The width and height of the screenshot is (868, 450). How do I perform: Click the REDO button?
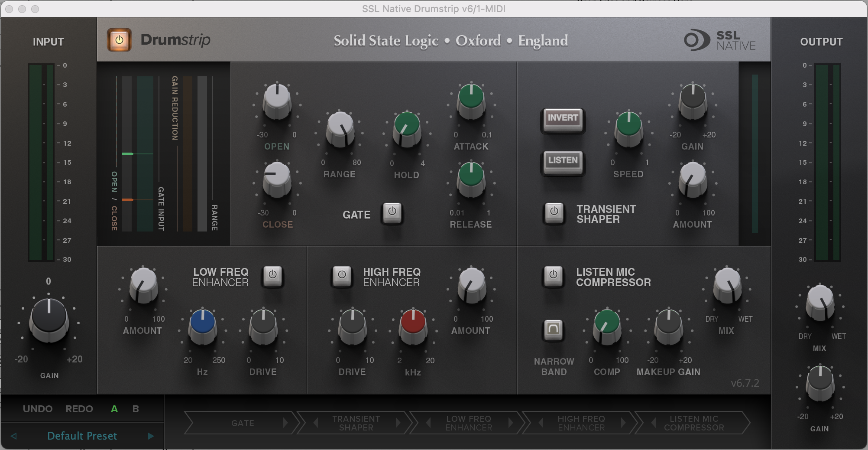point(79,408)
